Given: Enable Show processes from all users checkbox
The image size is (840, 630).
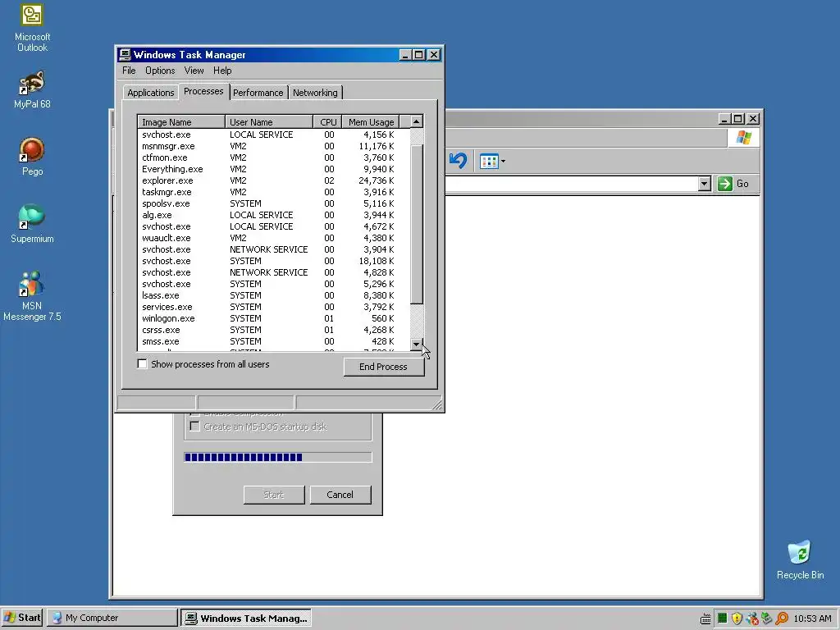Looking at the screenshot, I should coord(142,364).
